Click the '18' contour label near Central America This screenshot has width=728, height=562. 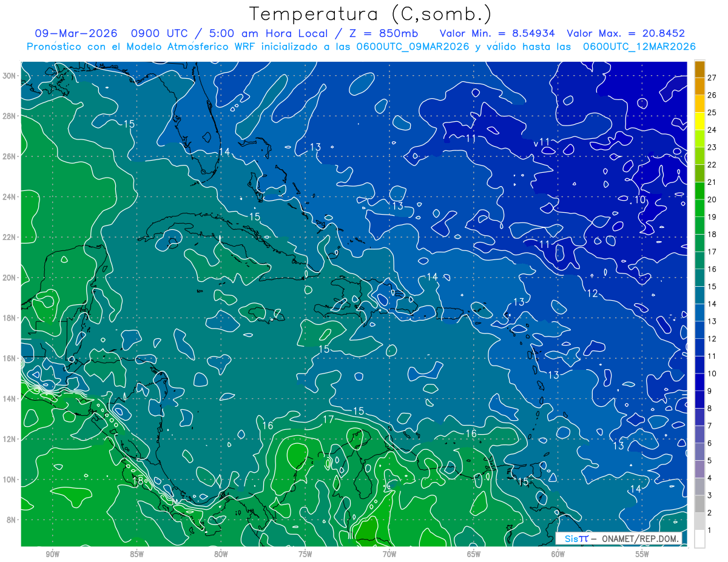138,481
